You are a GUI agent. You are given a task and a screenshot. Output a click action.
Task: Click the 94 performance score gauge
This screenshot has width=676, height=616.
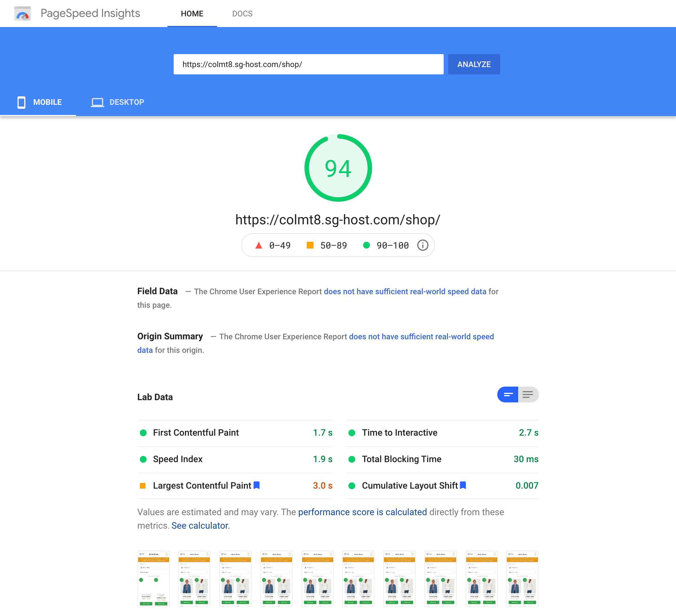click(338, 168)
